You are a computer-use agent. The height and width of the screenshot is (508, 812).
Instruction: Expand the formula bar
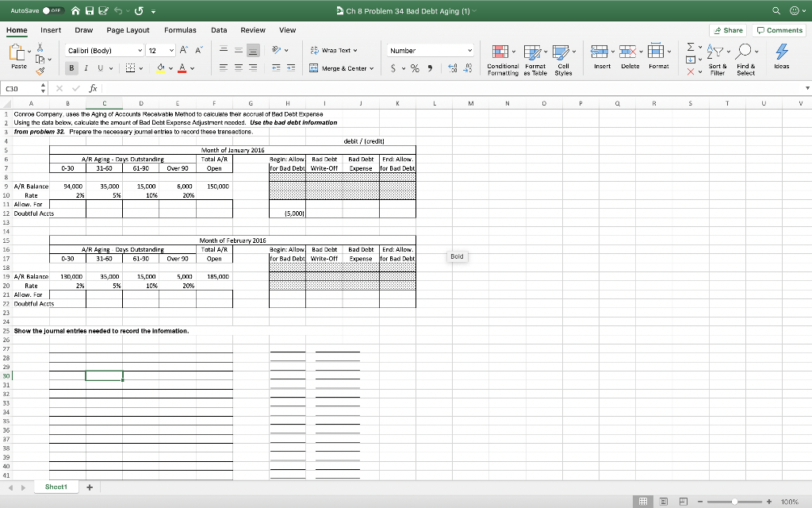pyautogui.click(x=806, y=88)
